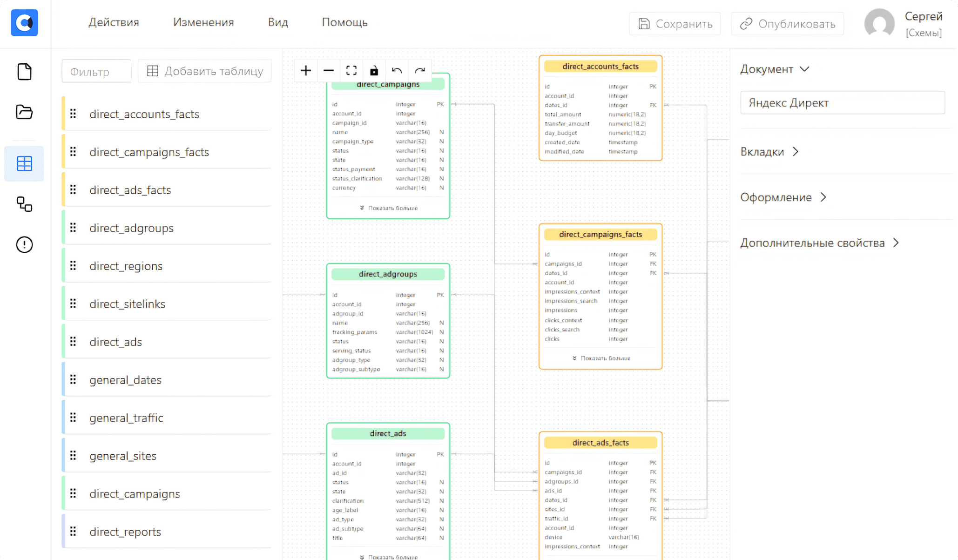The width and height of the screenshot is (958, 560).
Task: Click the Сохранить button
Action: click(675, 24)
